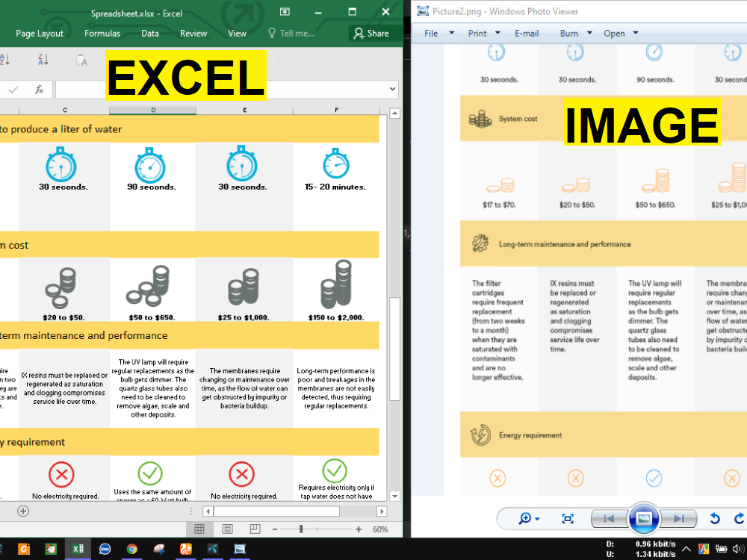Open the File menu in Photo Viewer
Viewport: 747px width, 560px height.
click(x=432, y=33)
